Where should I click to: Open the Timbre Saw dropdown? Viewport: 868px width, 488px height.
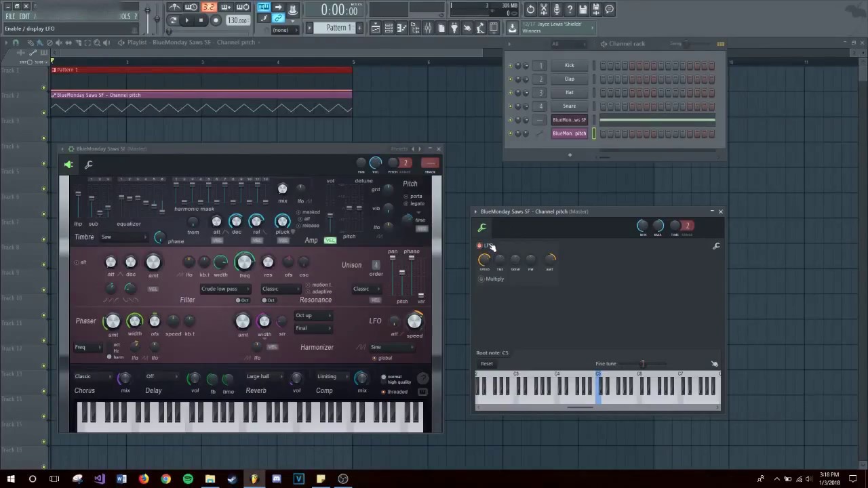click(x=123, y=237)
